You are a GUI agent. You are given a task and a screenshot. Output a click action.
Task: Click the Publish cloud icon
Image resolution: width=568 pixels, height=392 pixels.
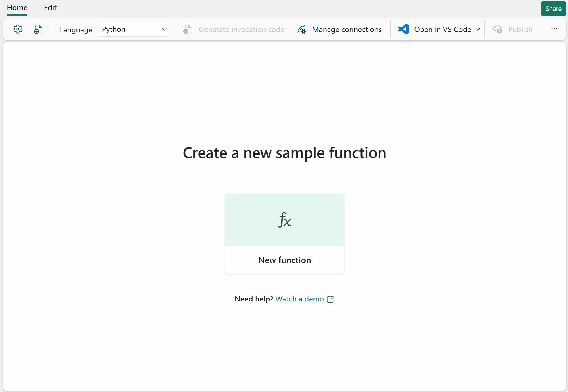(497, 29)
